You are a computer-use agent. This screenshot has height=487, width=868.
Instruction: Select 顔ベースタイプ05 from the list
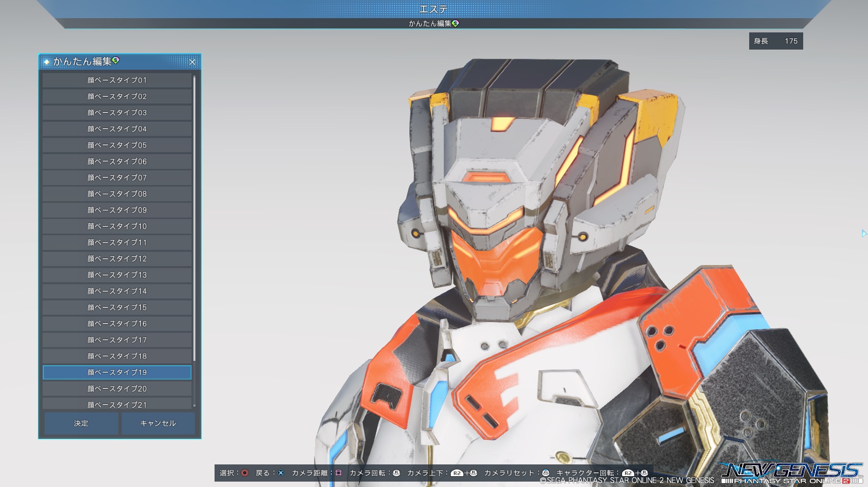[x=117, y=145]
